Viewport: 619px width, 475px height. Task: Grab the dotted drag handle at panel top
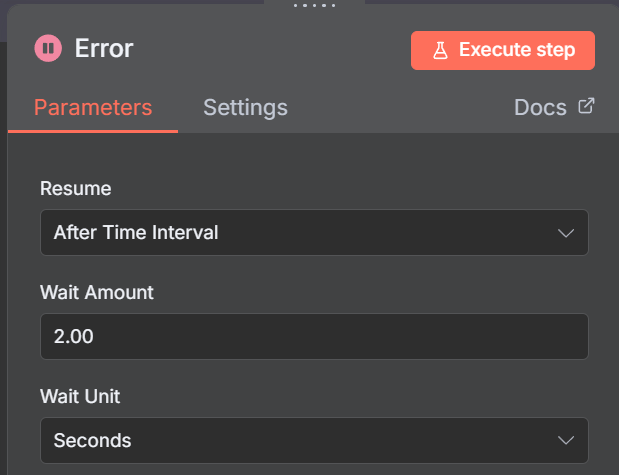click(314, 5)
